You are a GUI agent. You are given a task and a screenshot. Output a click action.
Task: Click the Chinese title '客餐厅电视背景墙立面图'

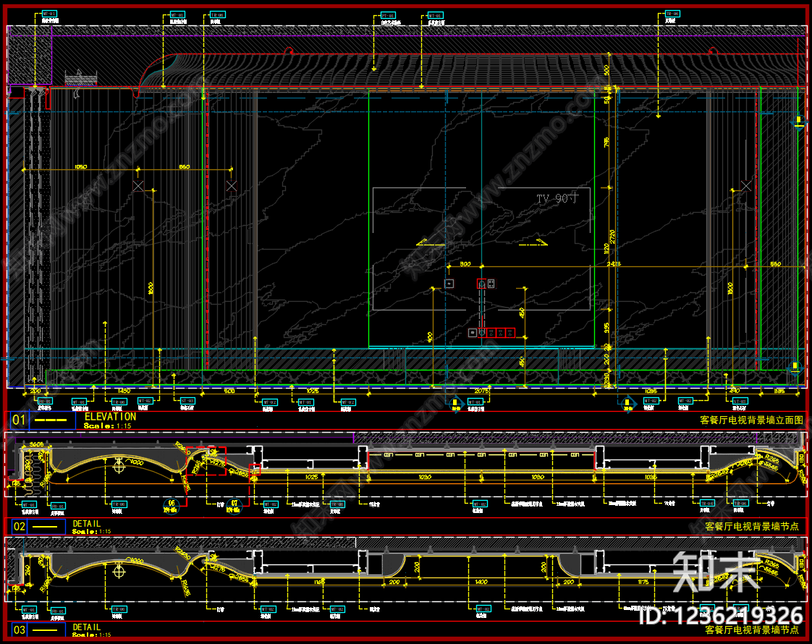pos(751,420)
